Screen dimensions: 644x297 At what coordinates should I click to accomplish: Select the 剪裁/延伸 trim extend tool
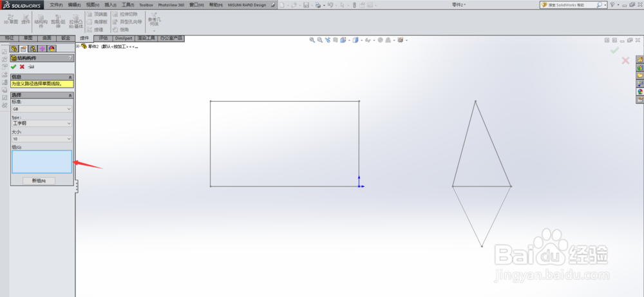(58, 21)
